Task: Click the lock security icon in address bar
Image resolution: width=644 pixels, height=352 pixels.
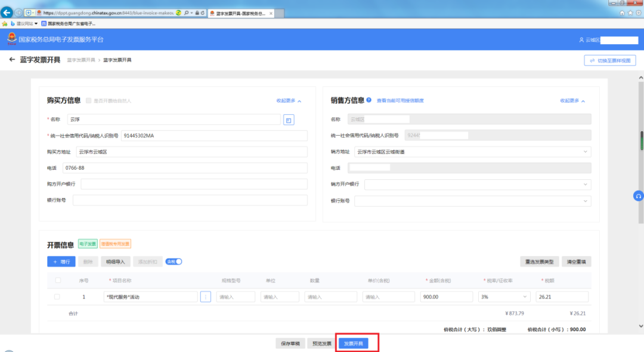Action: click(197, 13)
